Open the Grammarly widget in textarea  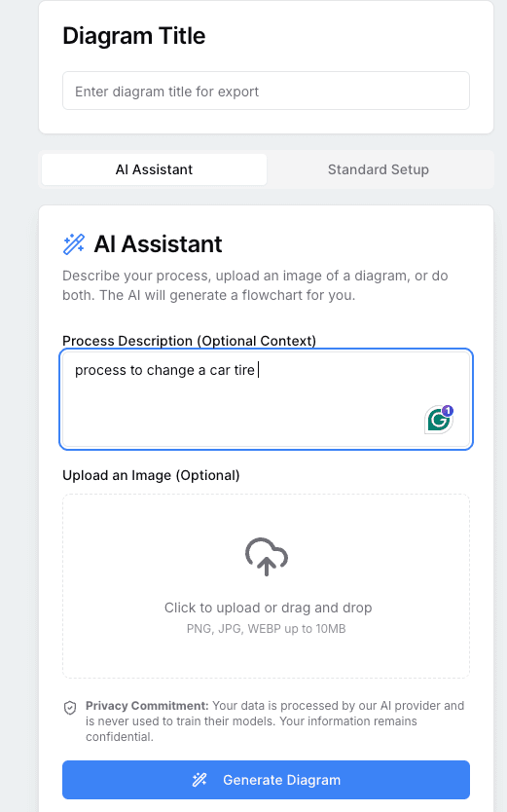(x=438, y=420)
